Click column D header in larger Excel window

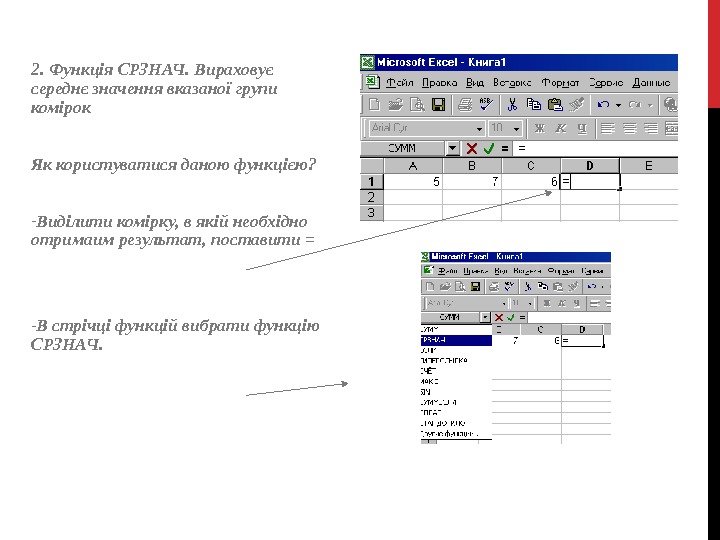tap(590, 166)
